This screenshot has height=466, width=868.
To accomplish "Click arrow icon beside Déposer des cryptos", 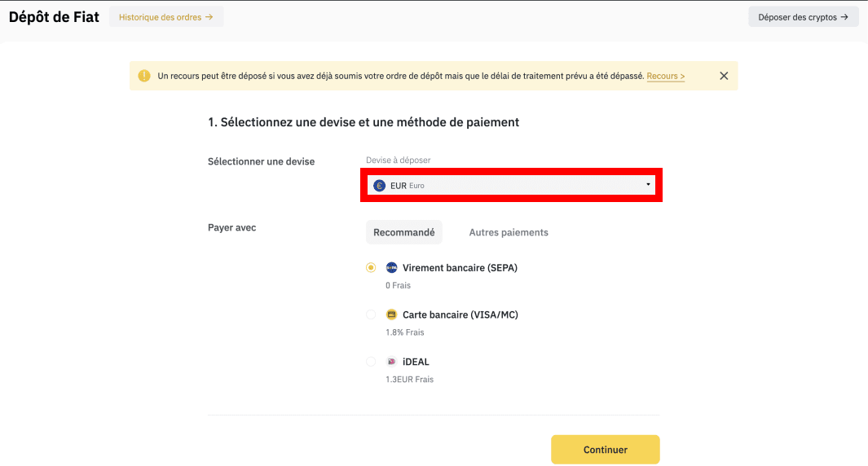I will [844, 17].
